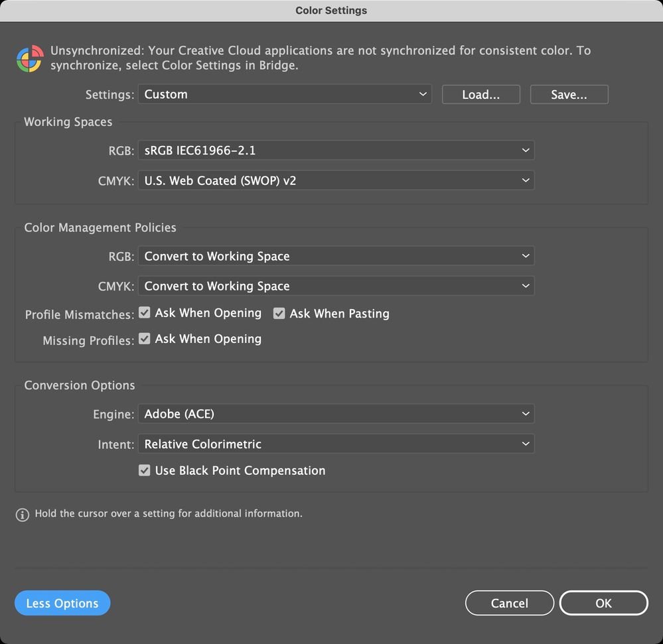Image resolution: width=663 pixels, height=644 pixels.
Task: Click the Color Settings title bar text
Action: point(331,11)
